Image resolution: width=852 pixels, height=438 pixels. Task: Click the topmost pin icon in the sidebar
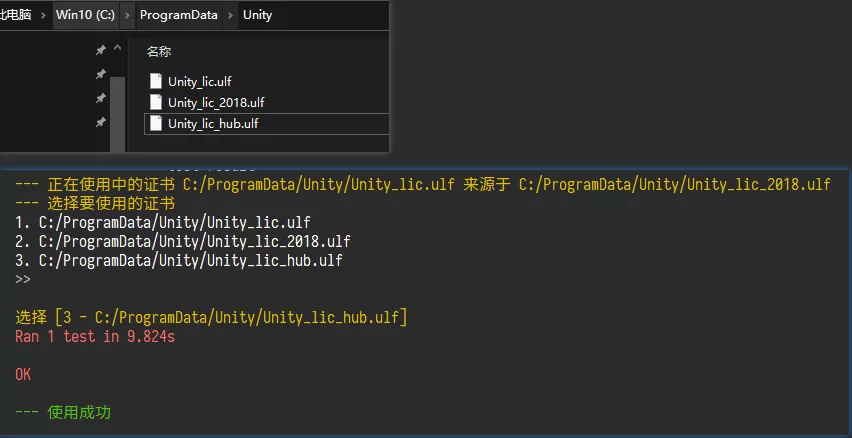101,51
